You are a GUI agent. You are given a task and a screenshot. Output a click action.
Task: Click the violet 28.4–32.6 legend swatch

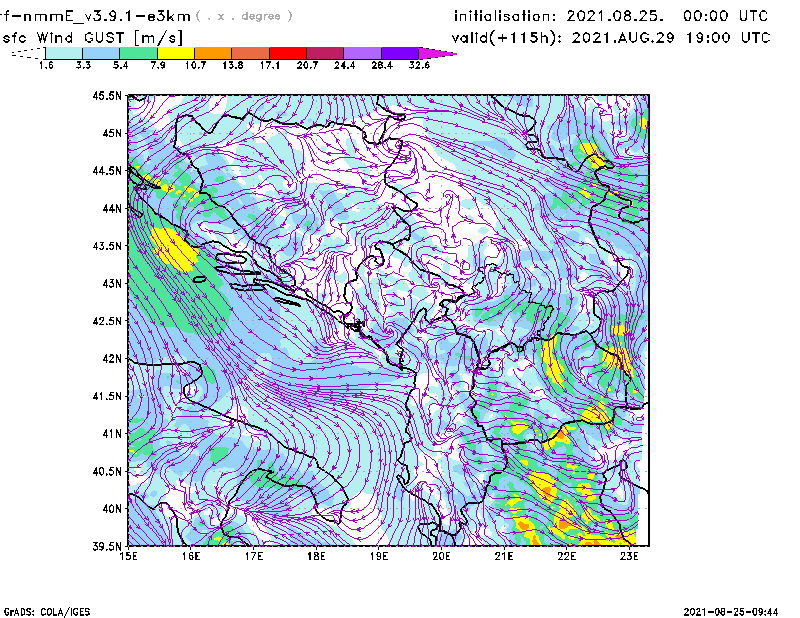(x=400, y=53)
